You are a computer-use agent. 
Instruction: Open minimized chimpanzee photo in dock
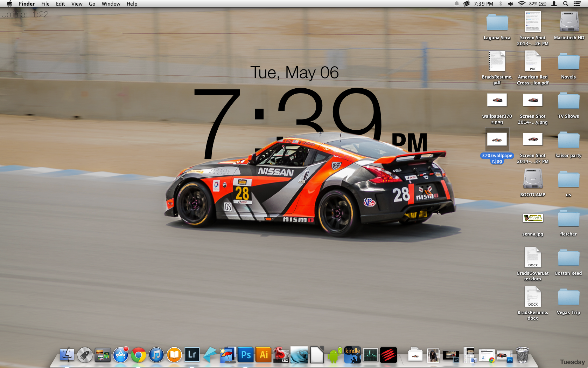[433, 356]
